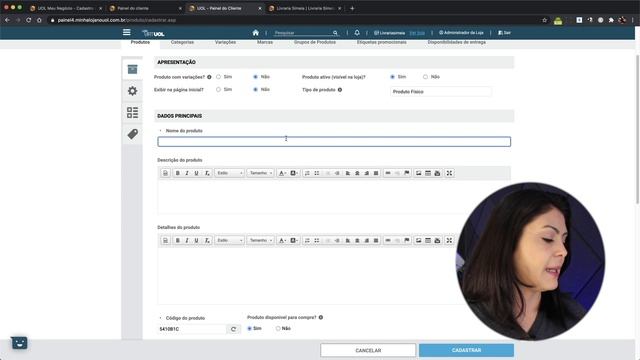Toggle bold in Detalhes do produto editor
Image resolution: width=640 pixels, height=360 pixels.
(x=178, y=240)
